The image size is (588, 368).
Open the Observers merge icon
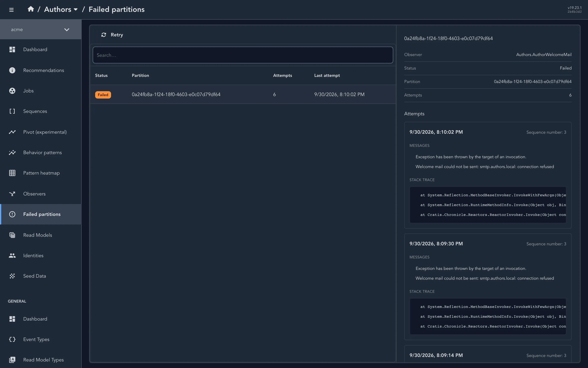(12, 194)
